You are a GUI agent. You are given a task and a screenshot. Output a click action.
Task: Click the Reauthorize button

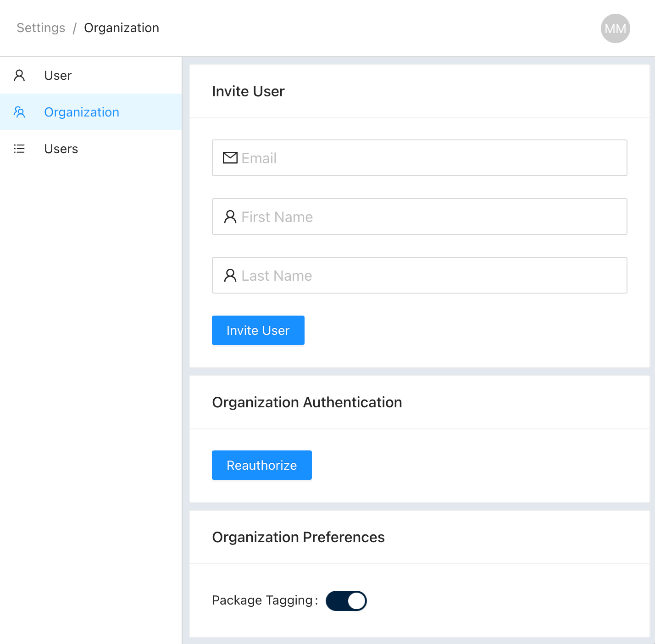click(x=262, y=465)
